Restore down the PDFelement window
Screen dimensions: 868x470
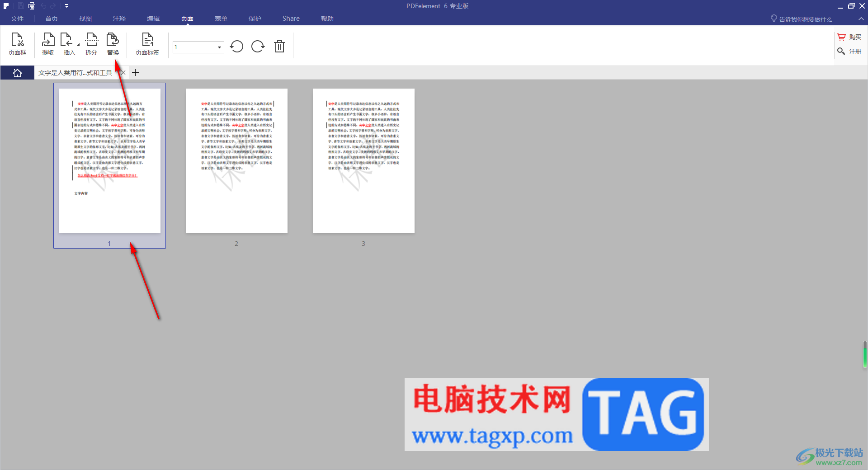tap(851, 6)
